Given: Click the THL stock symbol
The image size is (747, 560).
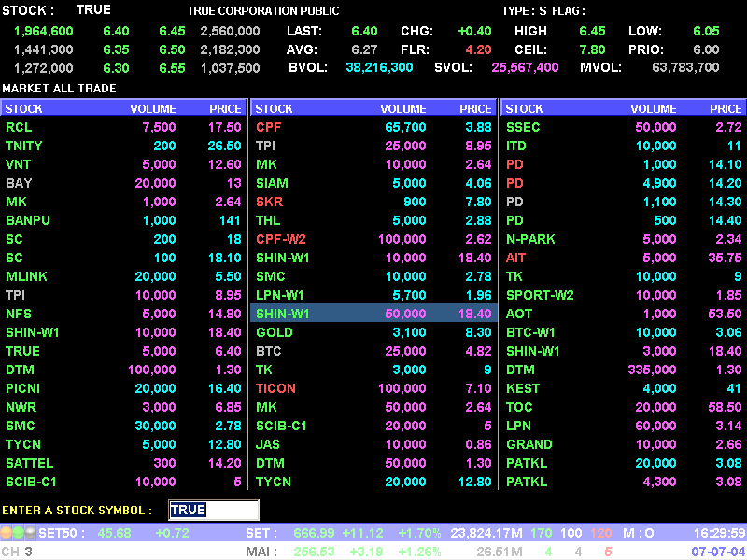Looking at the screenshot, I should coord(268,220).
